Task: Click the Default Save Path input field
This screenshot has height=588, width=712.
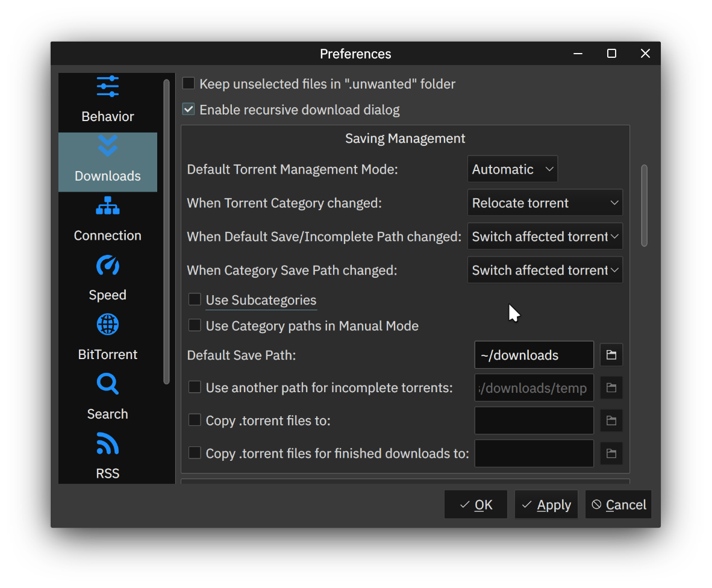Action: coord(534,355)
